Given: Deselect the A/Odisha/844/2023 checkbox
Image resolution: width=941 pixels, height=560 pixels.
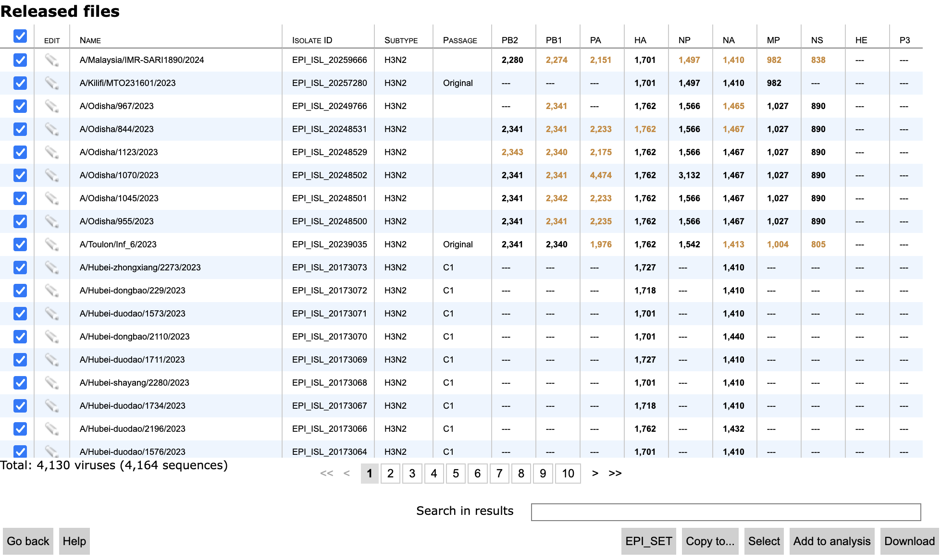Looking at the screenshot, I should pyautogui.click(x=20, y=129).
